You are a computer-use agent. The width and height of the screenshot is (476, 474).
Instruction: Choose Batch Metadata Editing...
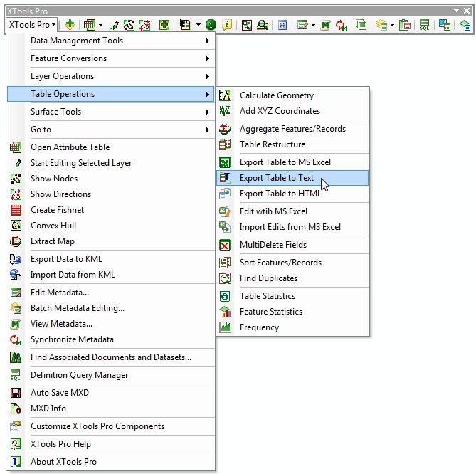point(111,308)
